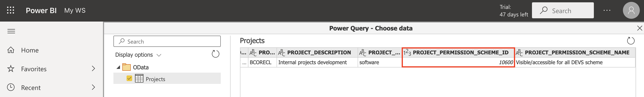Click the Recent clock icon
Image resolution: width=644 pixels, height=97 pixels.
coord(11,87)
